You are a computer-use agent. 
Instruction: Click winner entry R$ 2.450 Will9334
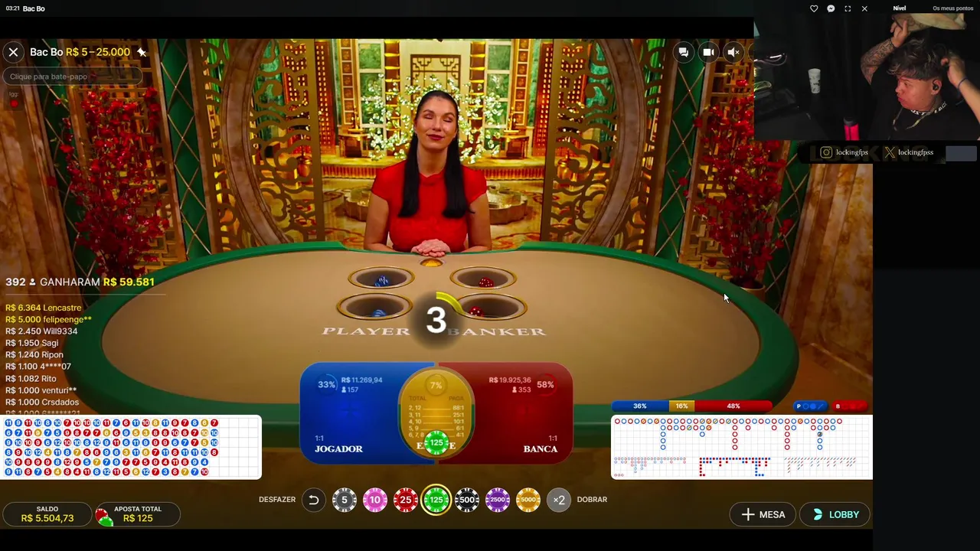point(41,331)
